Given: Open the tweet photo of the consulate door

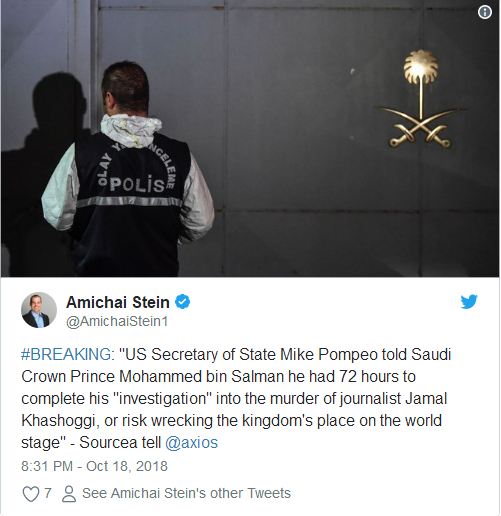Looking at the screenshot, I should [250, 138].
